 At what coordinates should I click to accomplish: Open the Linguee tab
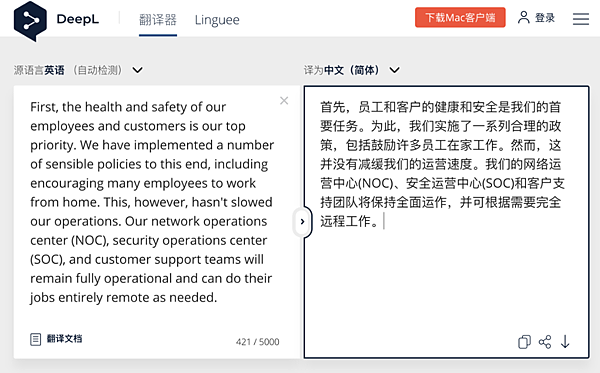(x=217, y=20)
